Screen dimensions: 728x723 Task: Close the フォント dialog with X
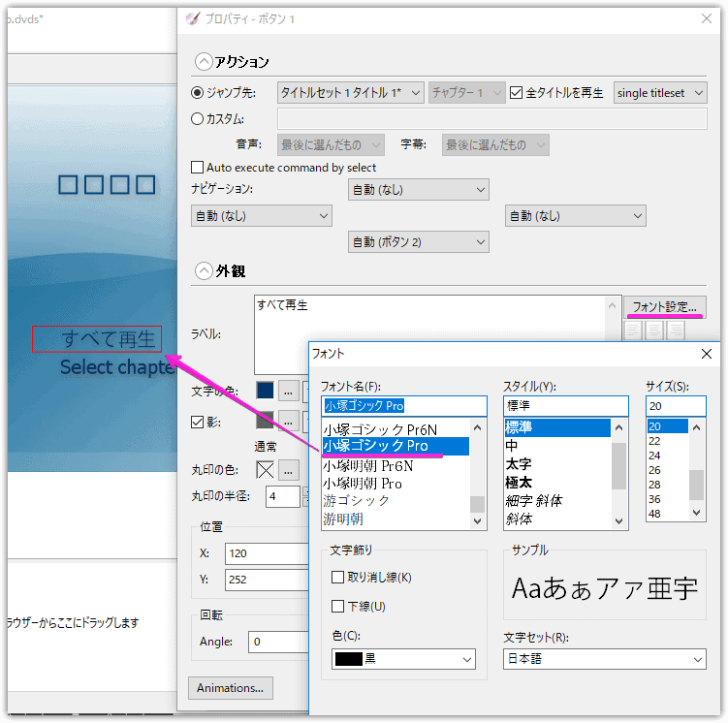pyautogui.click(x=709, y=354)
